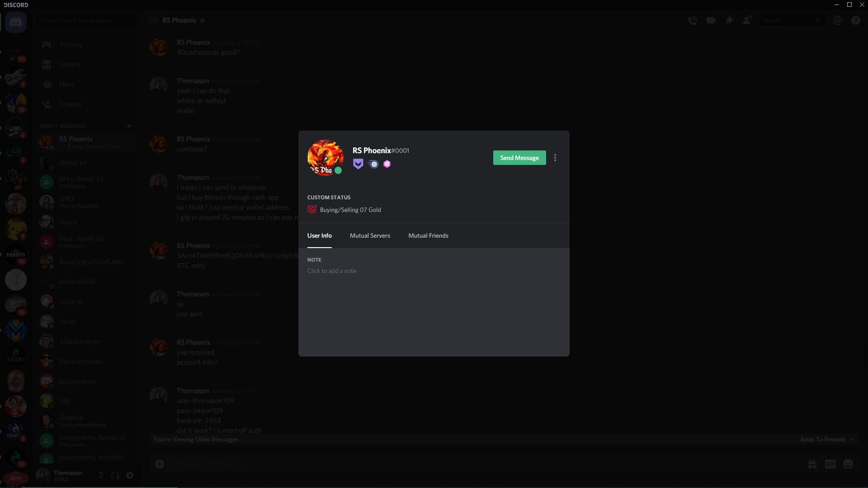Open the mentions inbox icon
Image resolution: width=868 pixels, height=488 pixels.
coord(838,20)
